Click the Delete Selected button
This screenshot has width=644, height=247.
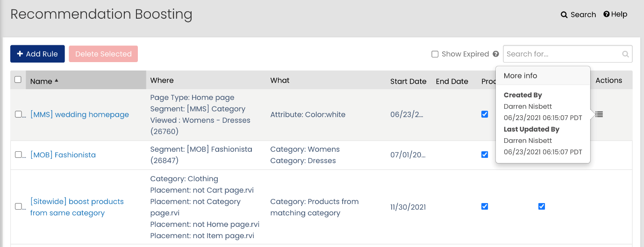103,54
